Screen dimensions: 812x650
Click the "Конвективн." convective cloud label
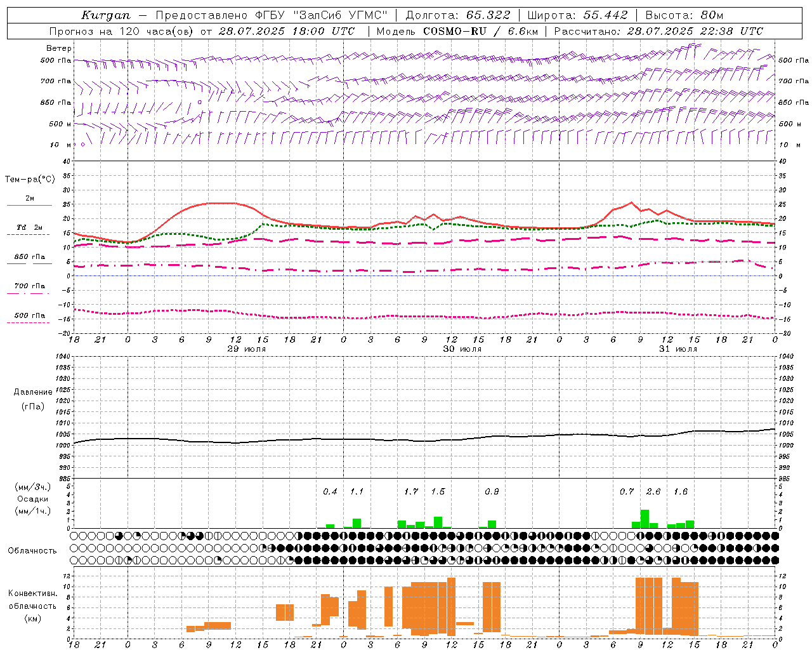pos(32,594)
